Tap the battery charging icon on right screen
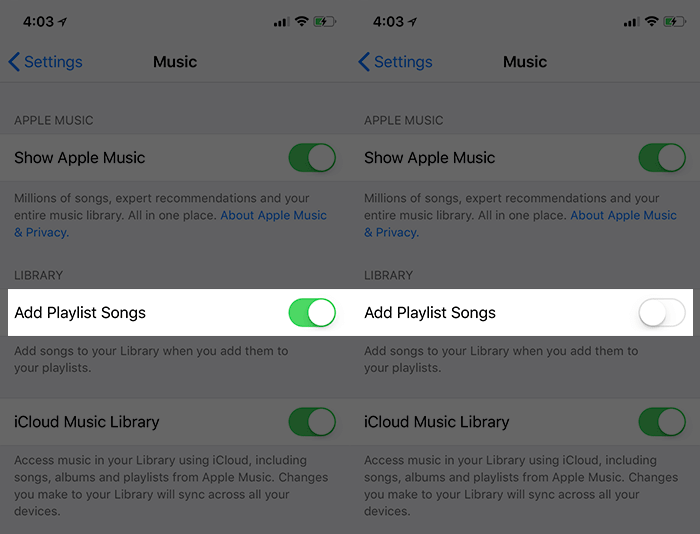The image size is (700, 534). coord(675,21)
